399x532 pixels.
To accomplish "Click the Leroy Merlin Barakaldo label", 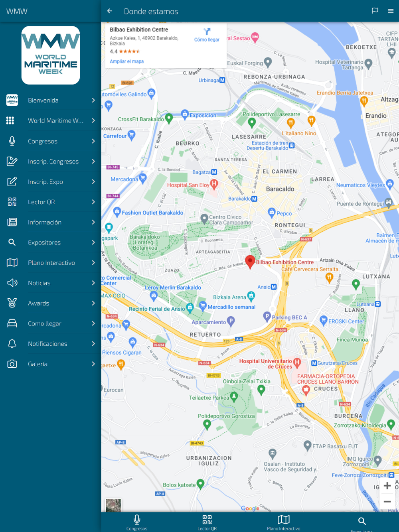I will tap(173, 288).
